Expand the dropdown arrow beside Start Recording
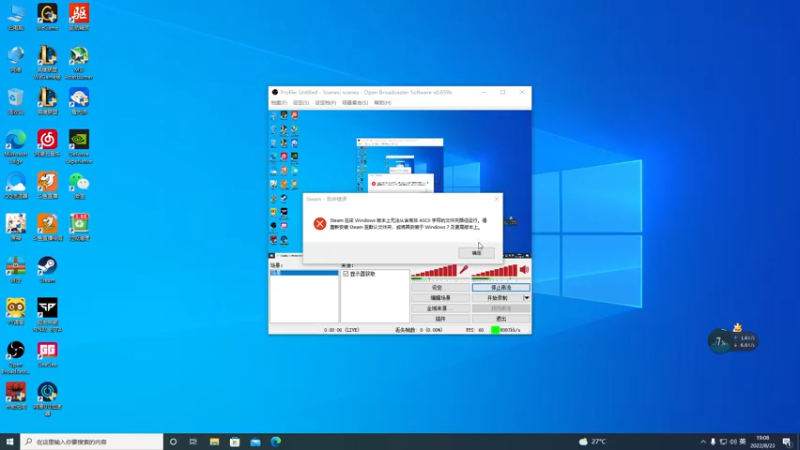 point(527,298)
